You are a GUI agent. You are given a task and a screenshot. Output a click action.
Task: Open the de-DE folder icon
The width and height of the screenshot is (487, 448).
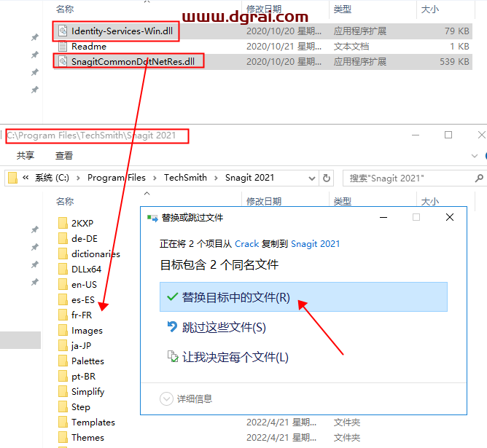coord(63,238)
